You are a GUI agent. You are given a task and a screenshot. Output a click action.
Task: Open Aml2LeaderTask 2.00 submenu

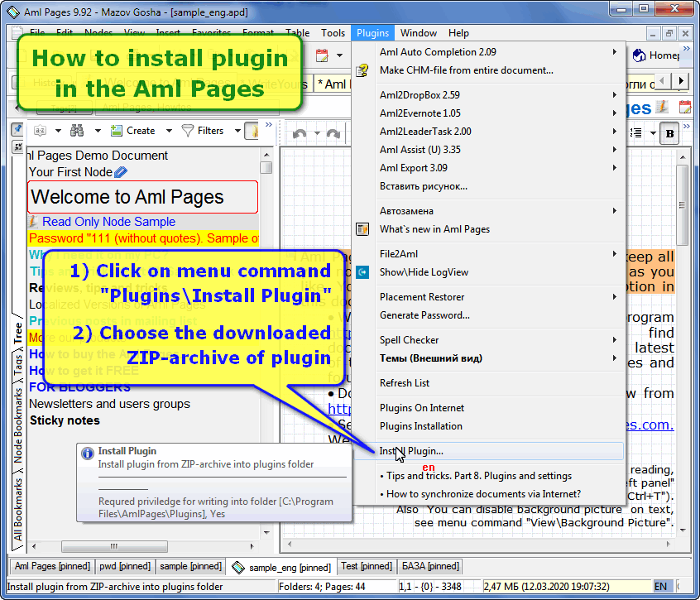tap(489, 132)
